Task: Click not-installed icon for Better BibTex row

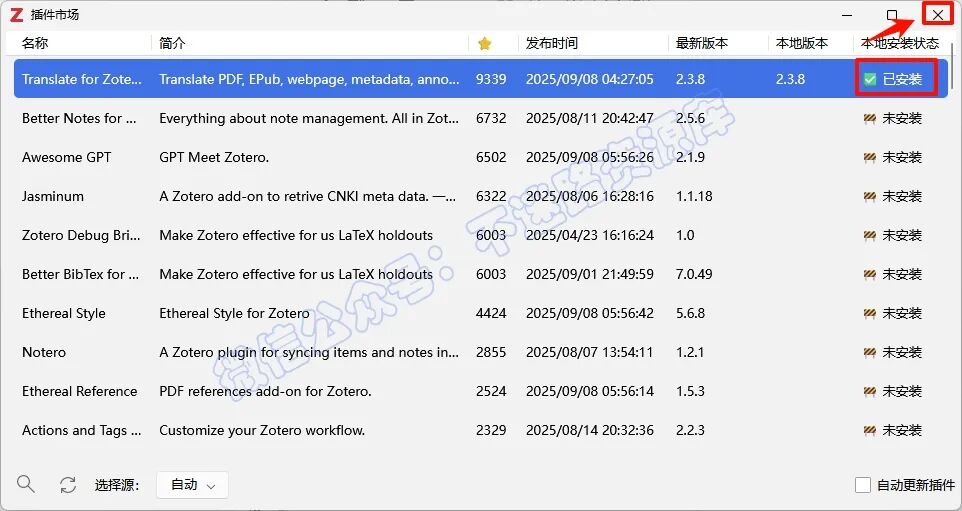Action: [x=869, y=274]
